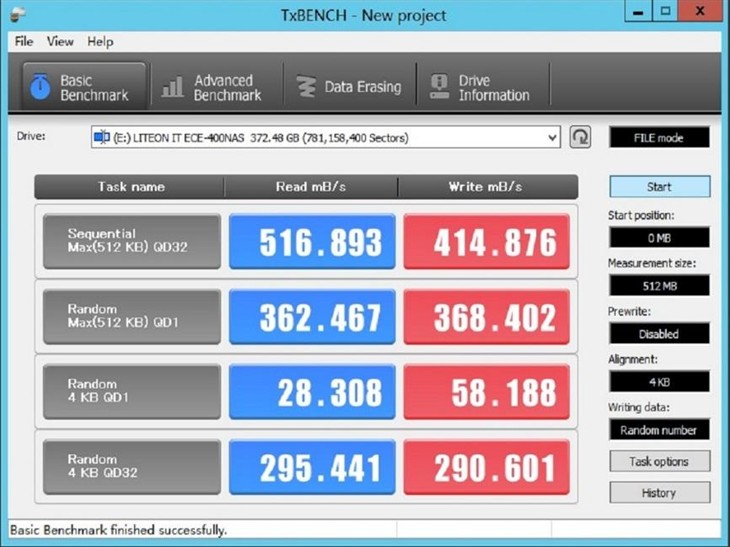Click the Data Erasing icon
This screenshot has width=730, height=547.
pos(306,87)
